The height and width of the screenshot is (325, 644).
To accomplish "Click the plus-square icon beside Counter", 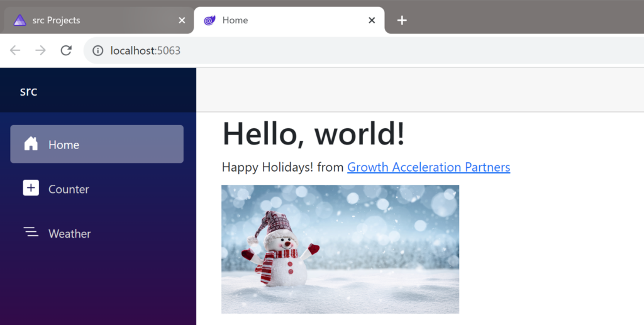I will 31,188.
